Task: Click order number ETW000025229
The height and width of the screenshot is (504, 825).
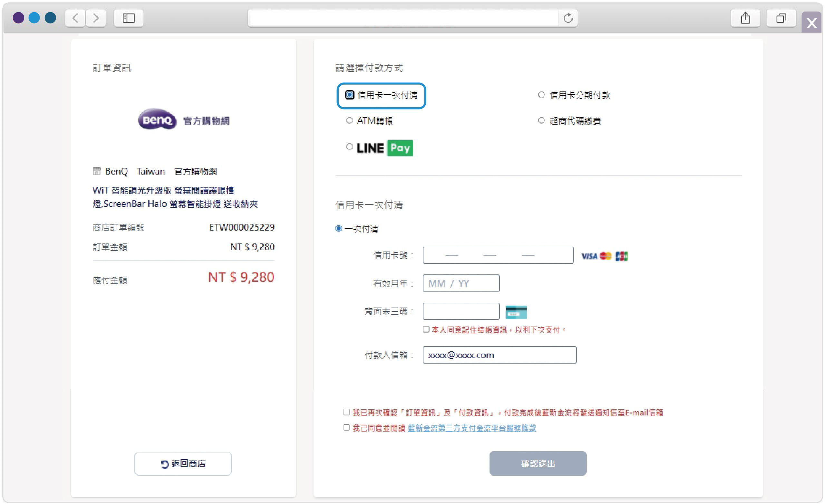Action: pyautogui.click(x=242, y=227)
